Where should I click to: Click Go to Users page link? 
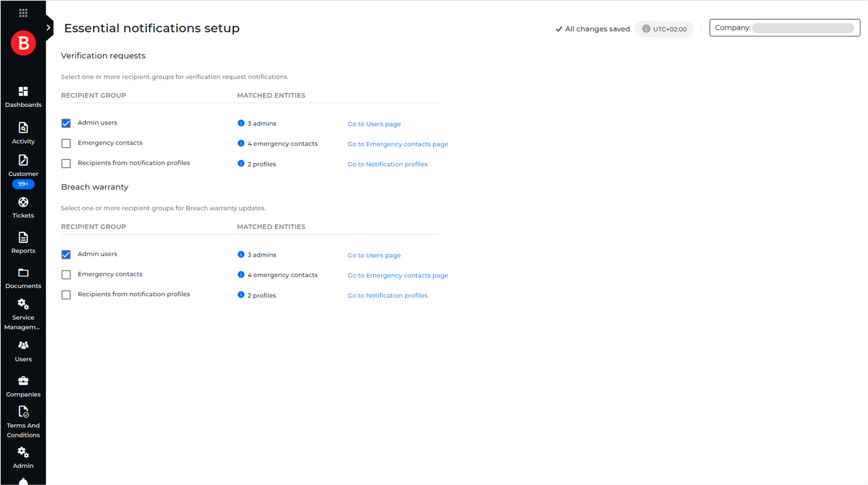pyautogui.click(x=374, y=123)
